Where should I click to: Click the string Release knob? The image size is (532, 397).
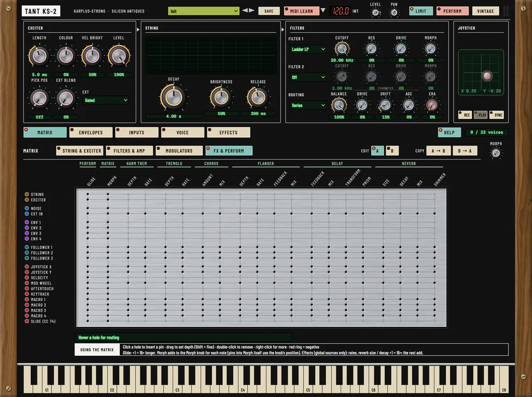(x=258, y=96)
